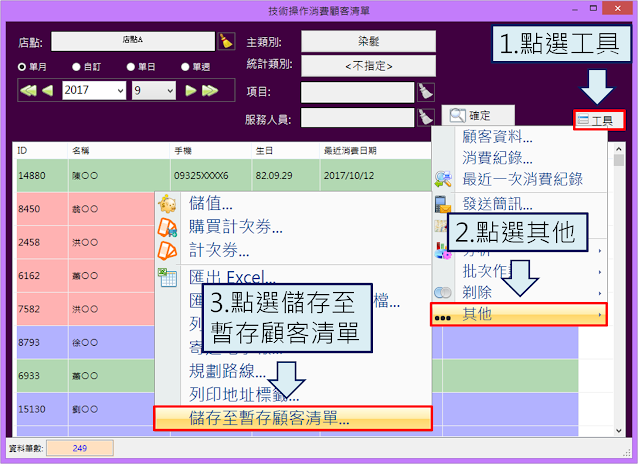Choose 顧客資料... from the 工具 menu
Screen dimensions: 638x464
pos(497,136)
